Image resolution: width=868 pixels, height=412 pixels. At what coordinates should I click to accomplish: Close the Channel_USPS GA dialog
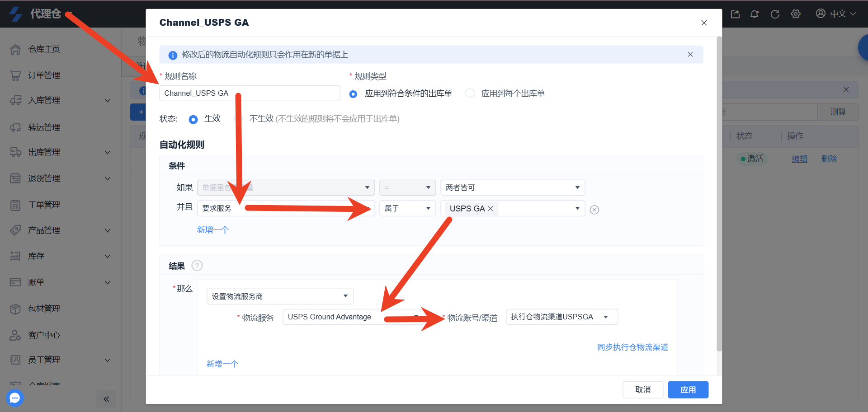704,23
